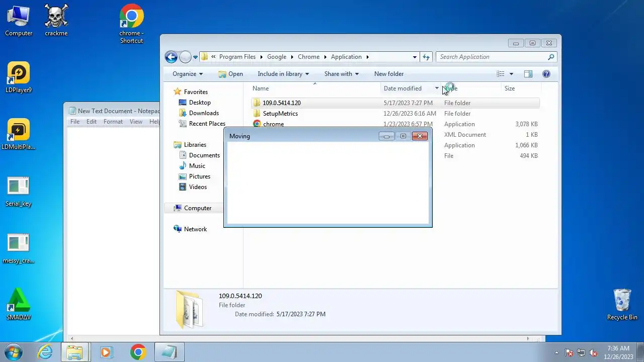Click the LDPlayer9 desktop icon
The height and width of the screenshot is (362, 644).
19,77
